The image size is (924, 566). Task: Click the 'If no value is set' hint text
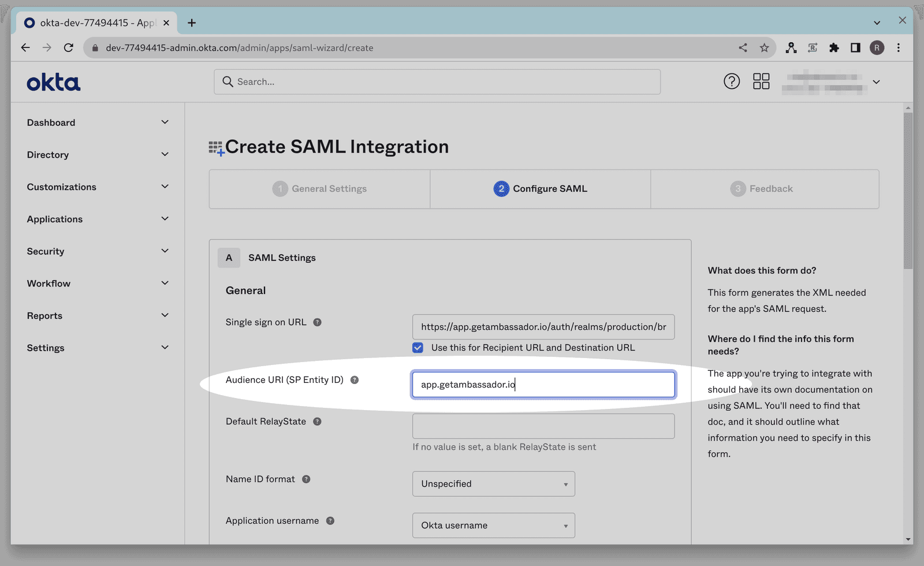tap(504, 447)
